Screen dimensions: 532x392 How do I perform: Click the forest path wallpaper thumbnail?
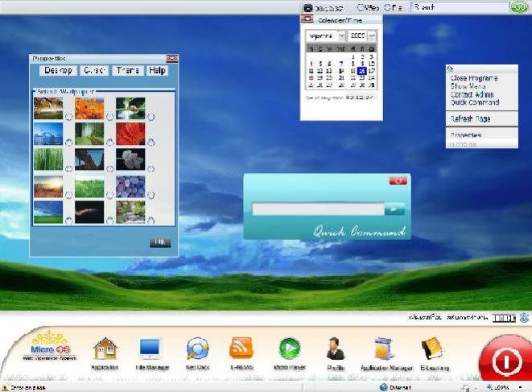coord(89,134)
